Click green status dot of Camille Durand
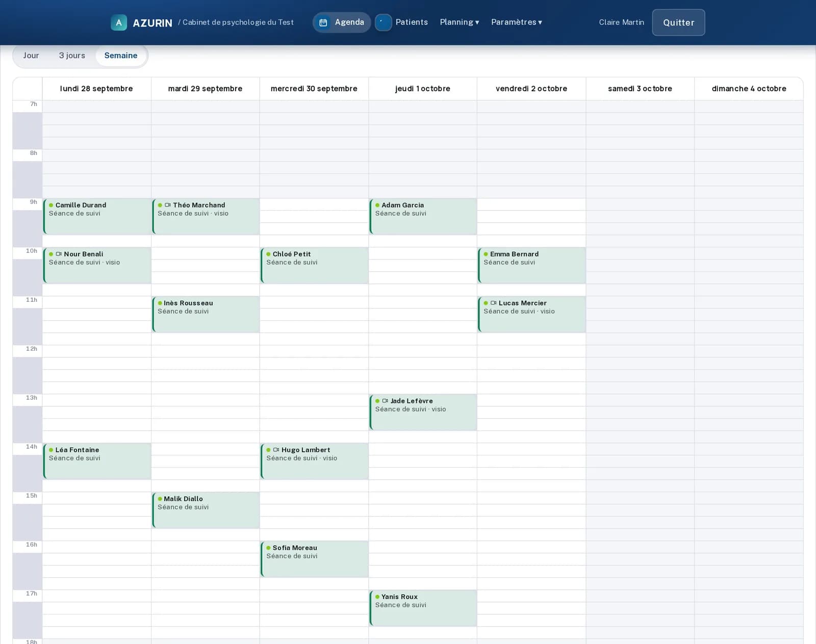The image size is (816, 644). pyautogui.click(x=51, y=205)
